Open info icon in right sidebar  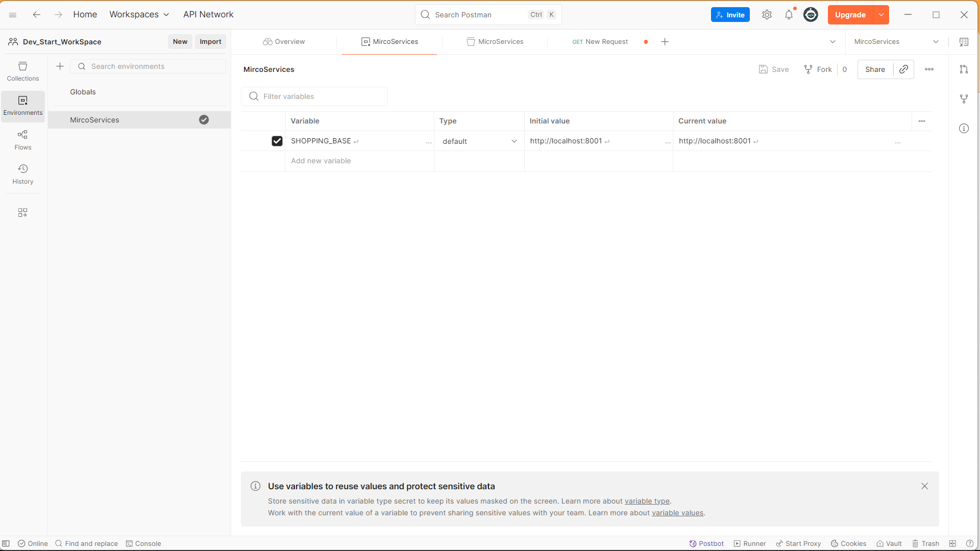964,129
